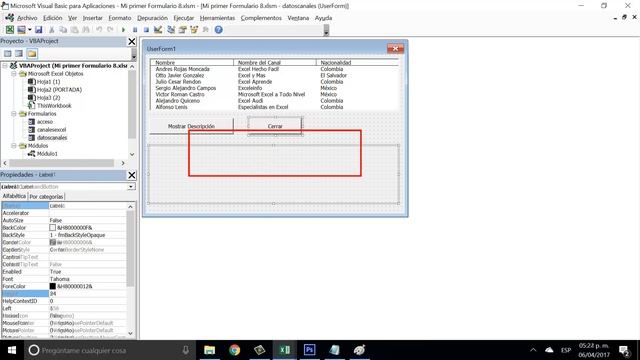Close the Propiedades panel
Screen dimensions: 640x360
131,175
